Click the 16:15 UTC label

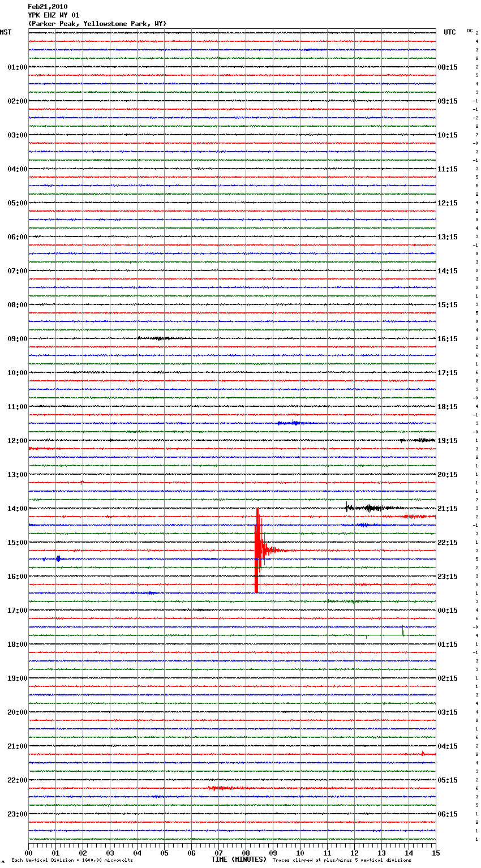click(448, 339)
